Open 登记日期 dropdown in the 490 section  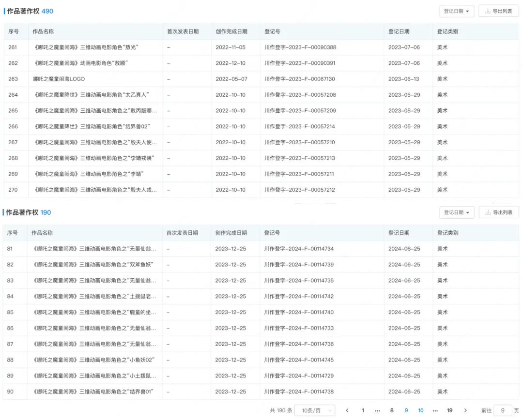[x=457, y=11]
